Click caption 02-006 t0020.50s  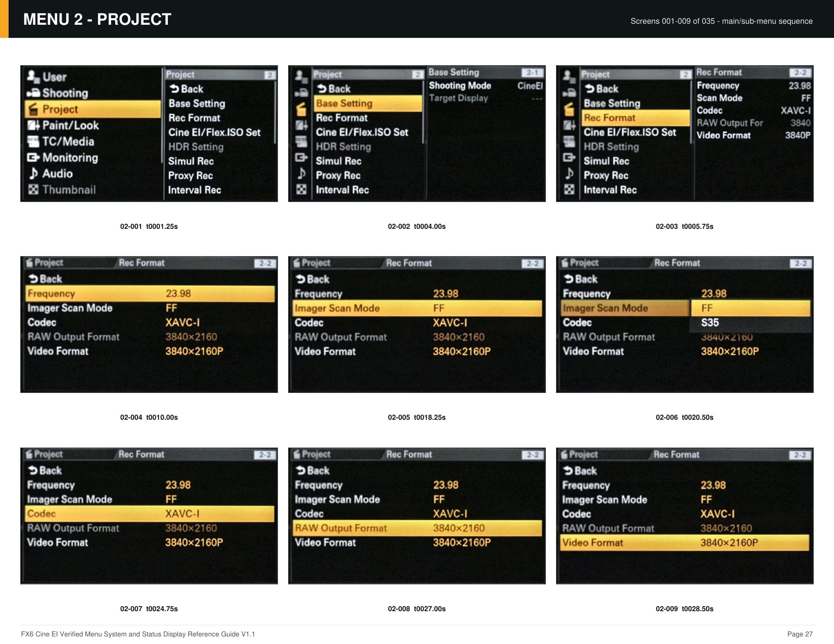pos(684,417)
